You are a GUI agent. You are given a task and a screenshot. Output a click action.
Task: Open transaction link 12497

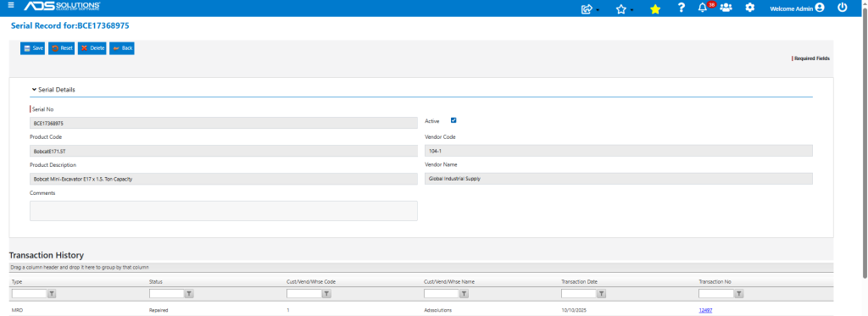[x=705, y=310]
